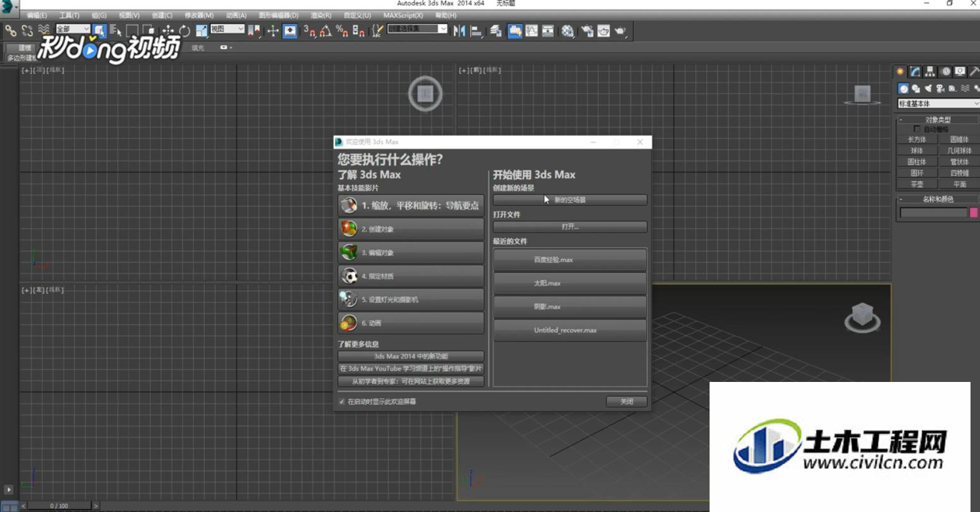Switch to the Modify command panel tab
980x512 pixels.
915,71
